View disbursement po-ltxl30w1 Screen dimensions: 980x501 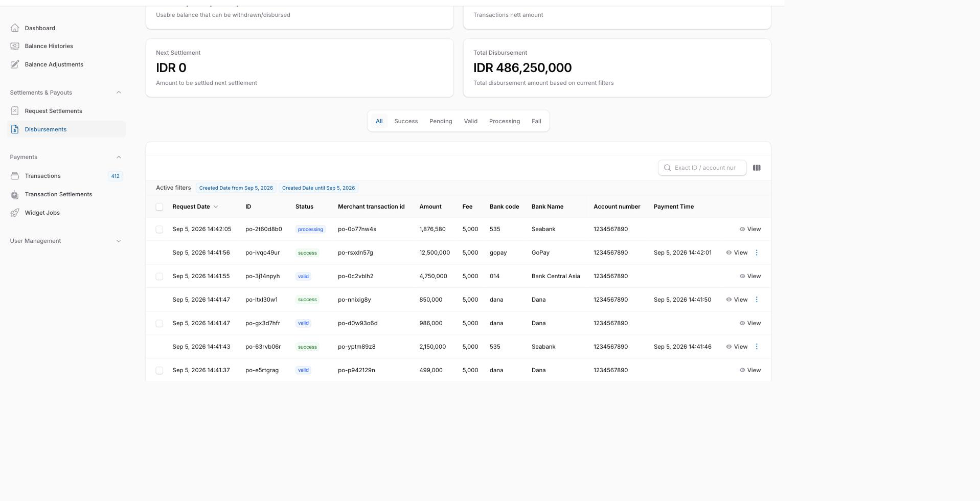(x=737, y=300)
